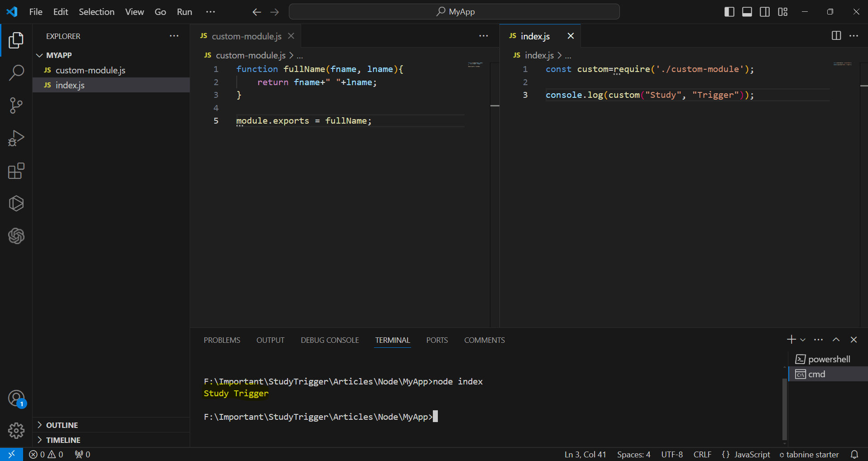Toggle primary side bar visibility
This screenshot has height=461, width=868.
pos(729,12)
